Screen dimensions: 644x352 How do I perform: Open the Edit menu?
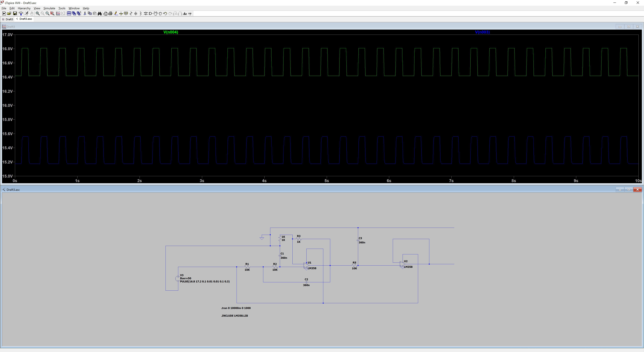tap(12, 8)
